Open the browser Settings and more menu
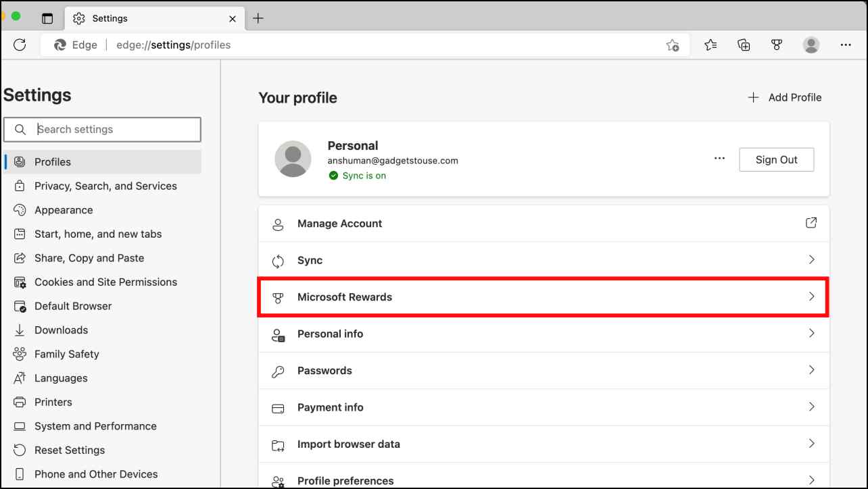The image size is (868, 489). 846,45
